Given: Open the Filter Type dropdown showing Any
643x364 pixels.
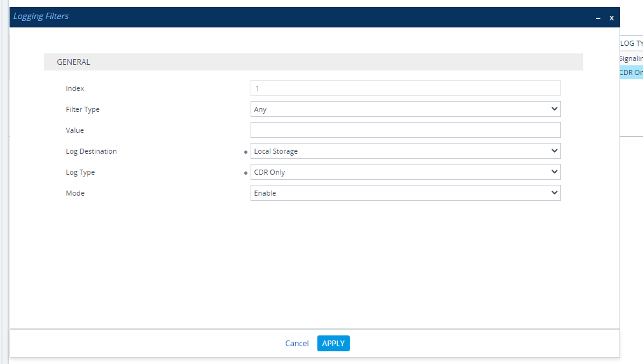Looking at the screenshot, I should coord(405,109).
